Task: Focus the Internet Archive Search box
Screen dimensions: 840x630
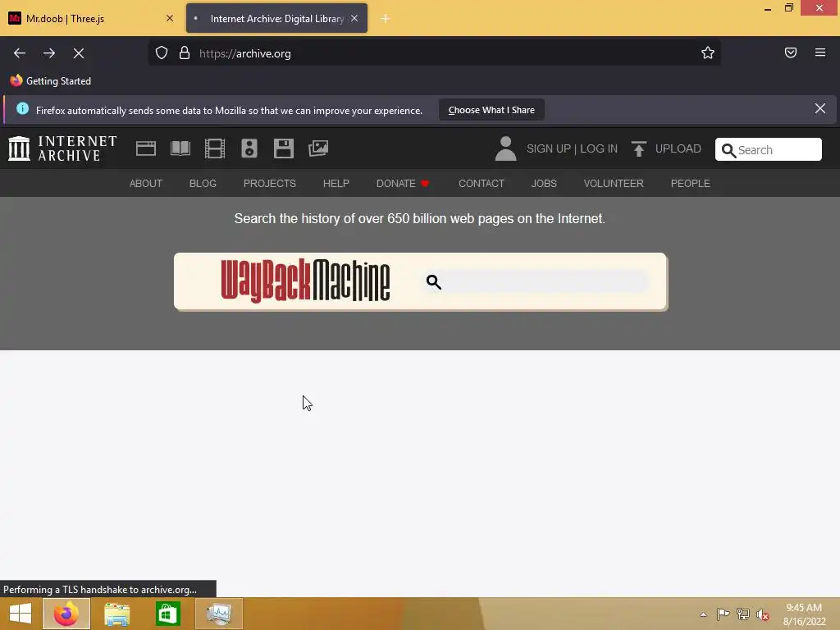Action: pyautogui.click(x=768, y=149)
